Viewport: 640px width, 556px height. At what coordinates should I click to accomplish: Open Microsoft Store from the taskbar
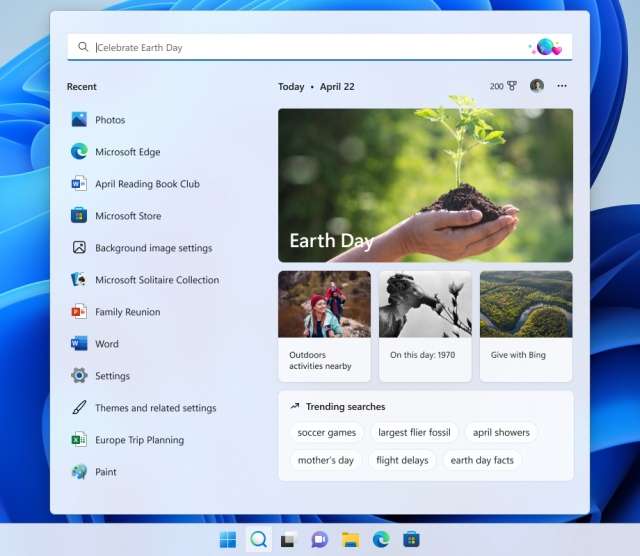(411, 540)
